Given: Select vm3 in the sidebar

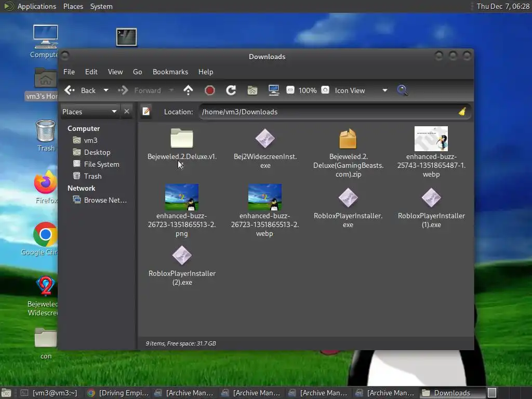Looking at the screenshot, I should [90, 140].
